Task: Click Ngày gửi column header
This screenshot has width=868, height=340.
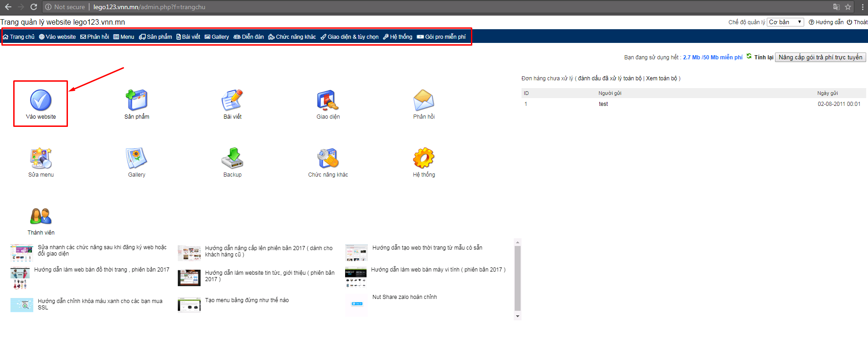Action: click(827, 93)
